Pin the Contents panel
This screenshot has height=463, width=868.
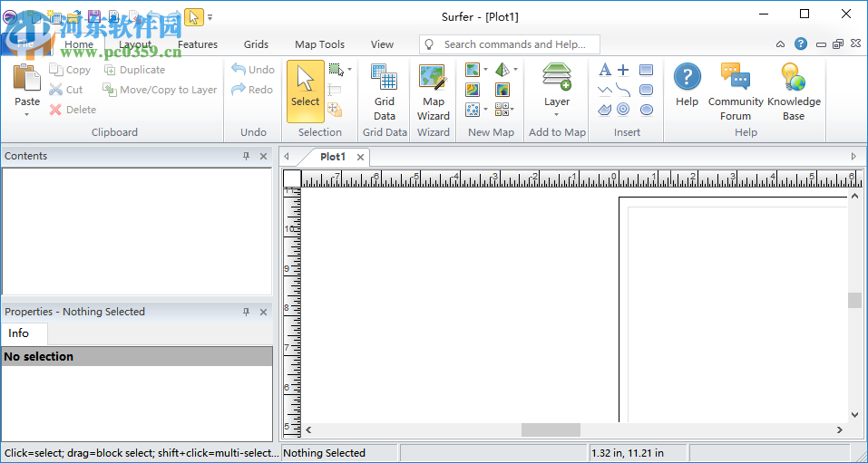coord(246,156)
